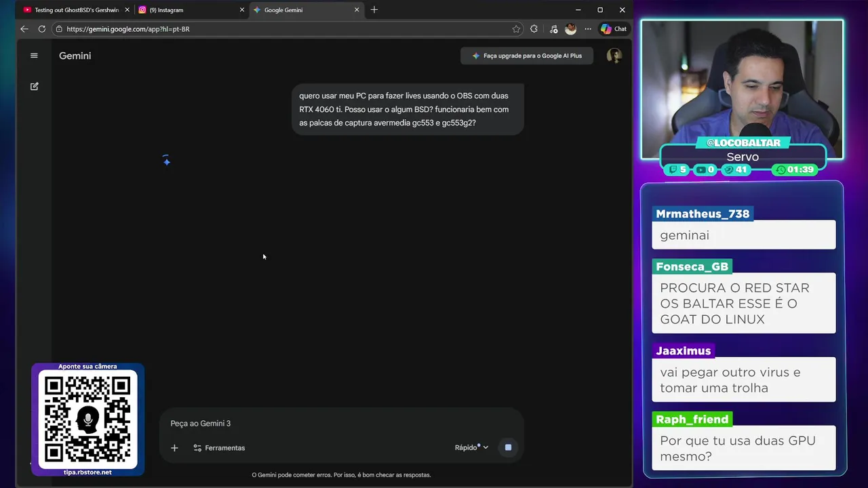Click the Fonseca_GB chat username
868x488 pixels.
tap(692, 266)
